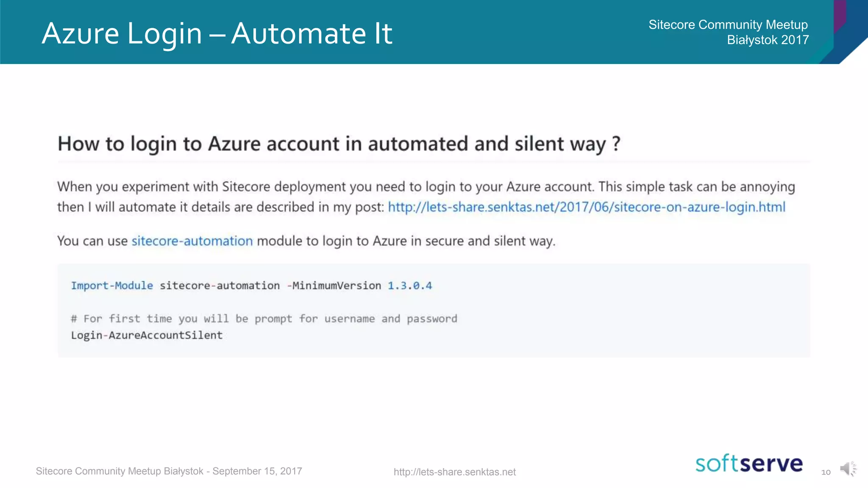868x488 pixels.
Task: Click the 'Sitecore Community Meetup' header text
Action: (x=728, y=25)
